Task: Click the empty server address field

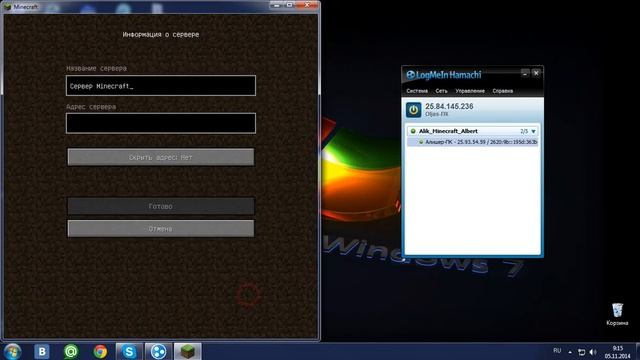Action: pyautogui.click(x=161, y=123)
